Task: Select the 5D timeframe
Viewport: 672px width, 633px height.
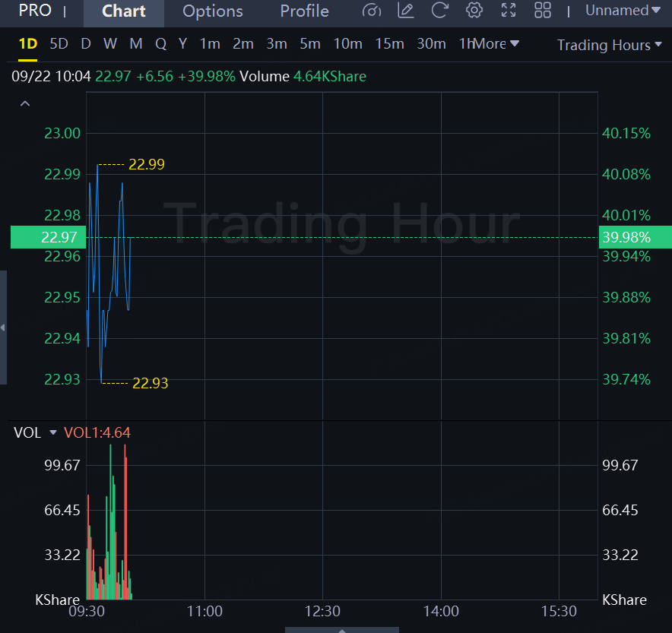Action: 59,43
